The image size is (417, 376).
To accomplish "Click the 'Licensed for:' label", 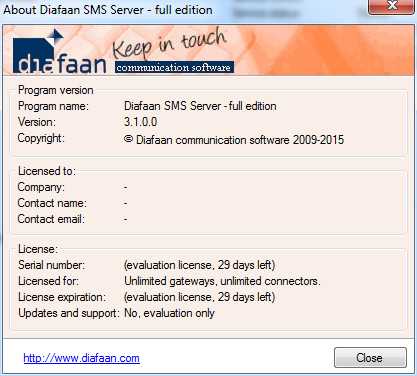I will tap(48, 281).
